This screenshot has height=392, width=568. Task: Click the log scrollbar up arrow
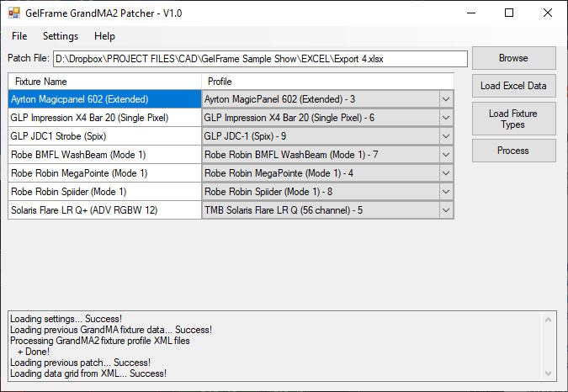(548, 320)
